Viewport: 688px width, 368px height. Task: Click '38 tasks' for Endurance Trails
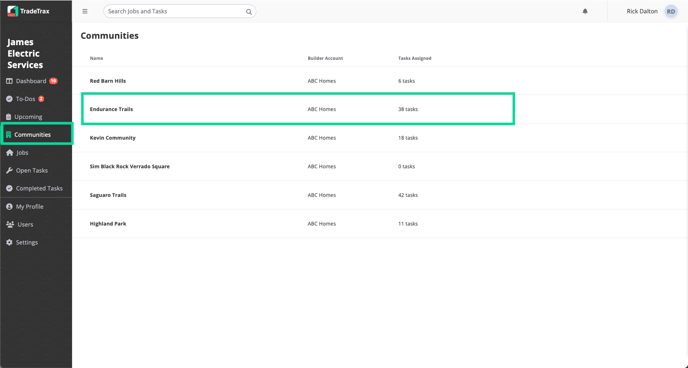pos(408,109)
